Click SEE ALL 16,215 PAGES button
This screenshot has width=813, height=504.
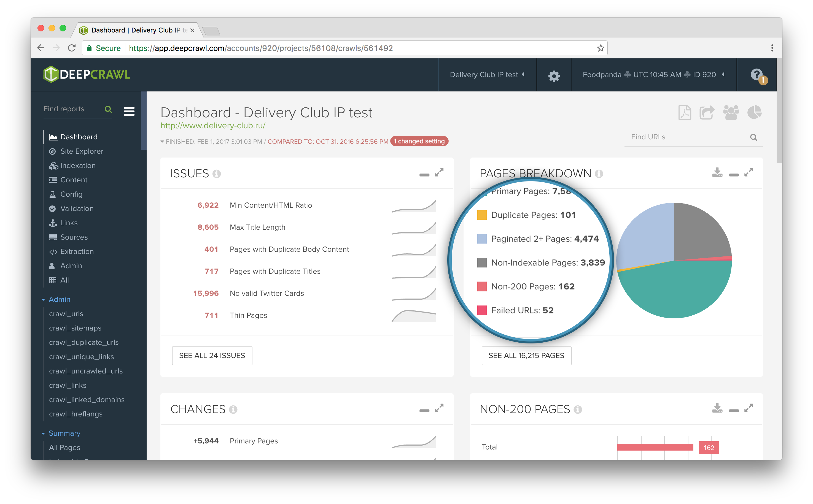tap(526, 356)
